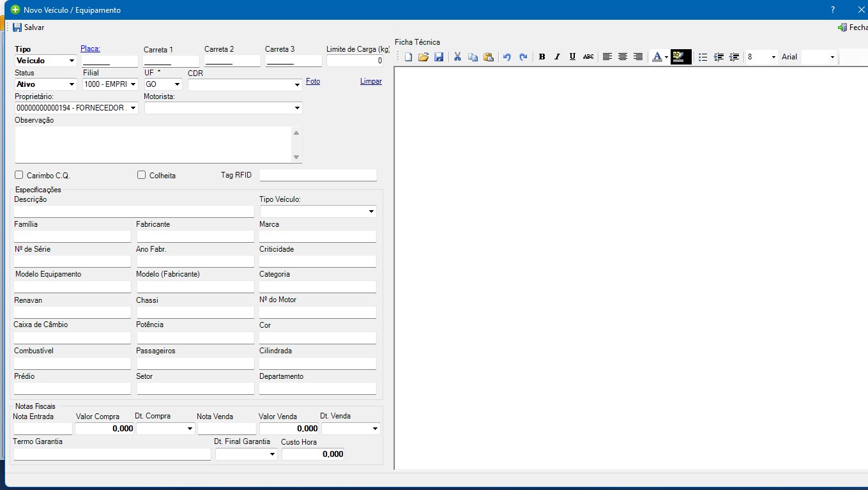Click the Cut scissors icon
This screenshot has height=490, width=868.
[x=457, y=57]
